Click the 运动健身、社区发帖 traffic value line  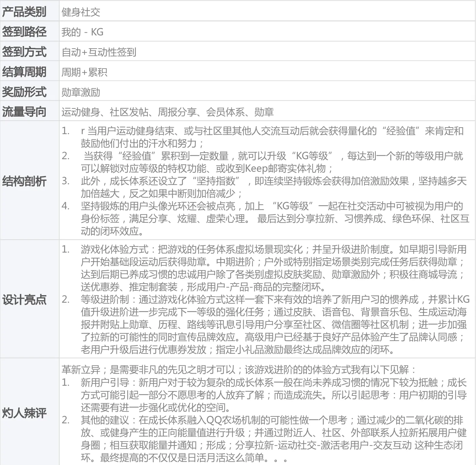(x=168, y=112)
